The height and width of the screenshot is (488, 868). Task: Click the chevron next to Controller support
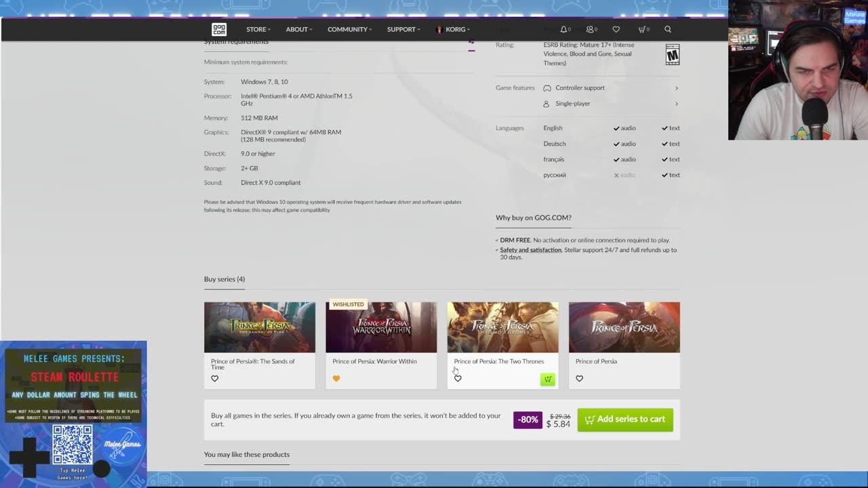tap(676, 88)
